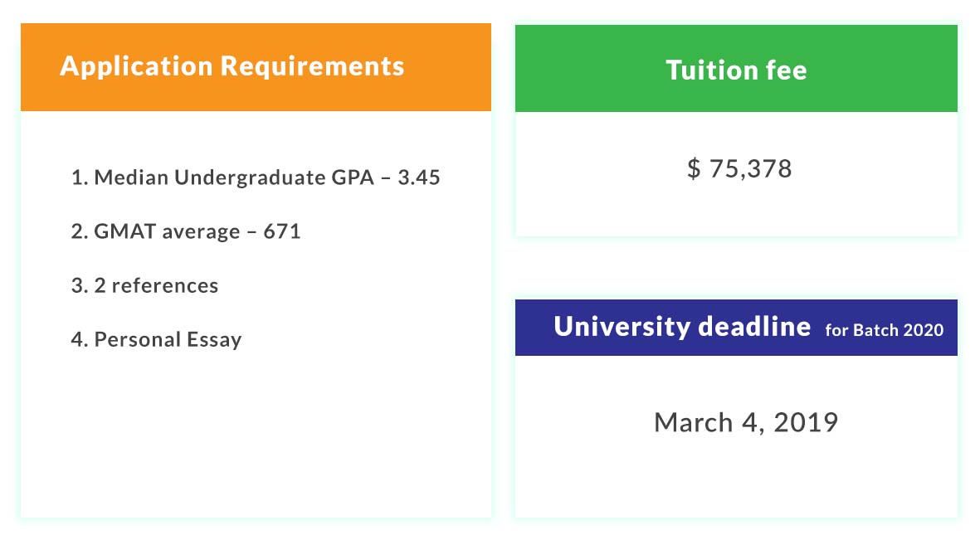980x535 pixels.
Task: Click the 3.45 GPA value
Action: point(419,178)
